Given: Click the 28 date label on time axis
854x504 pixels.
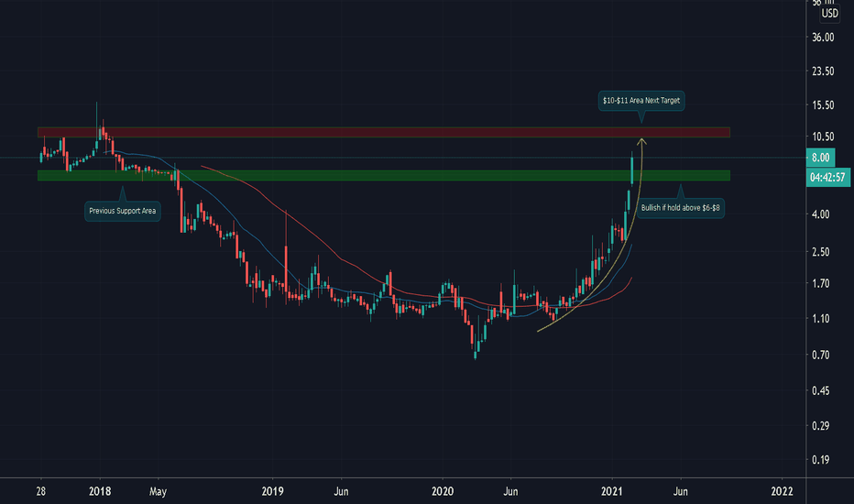Looking at the screenshot, I should point(41,491).
